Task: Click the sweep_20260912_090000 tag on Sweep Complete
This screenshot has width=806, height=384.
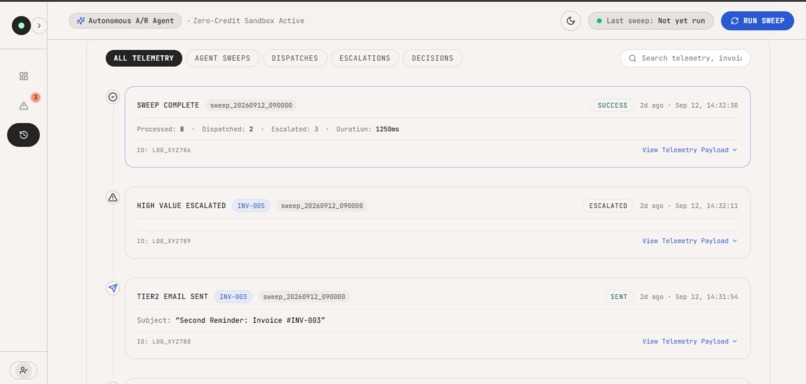Action: pos(251,105)
